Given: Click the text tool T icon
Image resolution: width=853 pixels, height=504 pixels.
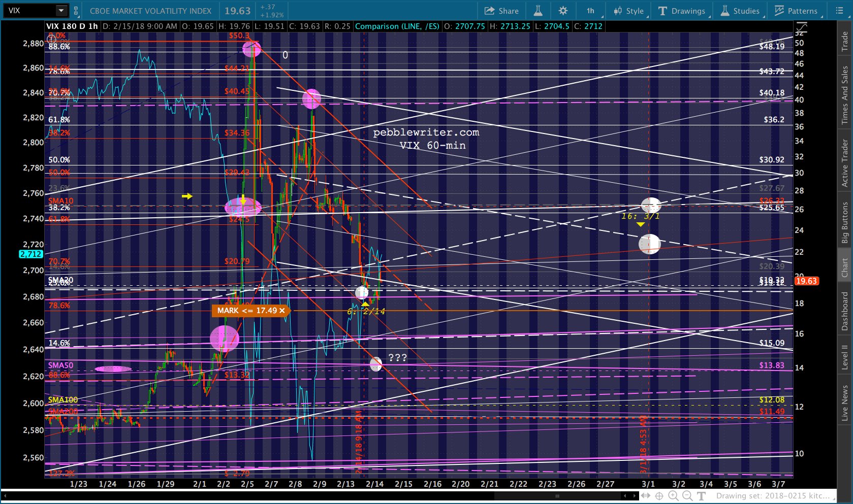Looking at the screenshot, I should [702, 496].
